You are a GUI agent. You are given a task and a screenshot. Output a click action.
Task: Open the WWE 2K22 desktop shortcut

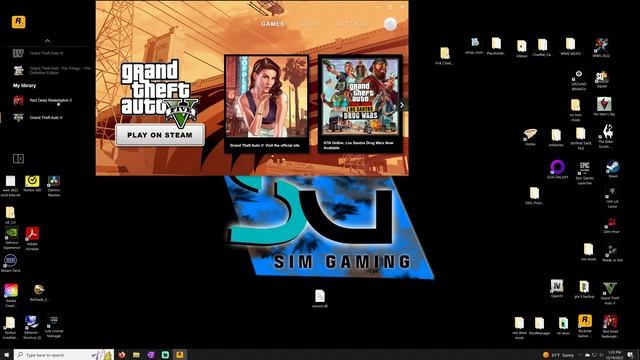(601, 47)
